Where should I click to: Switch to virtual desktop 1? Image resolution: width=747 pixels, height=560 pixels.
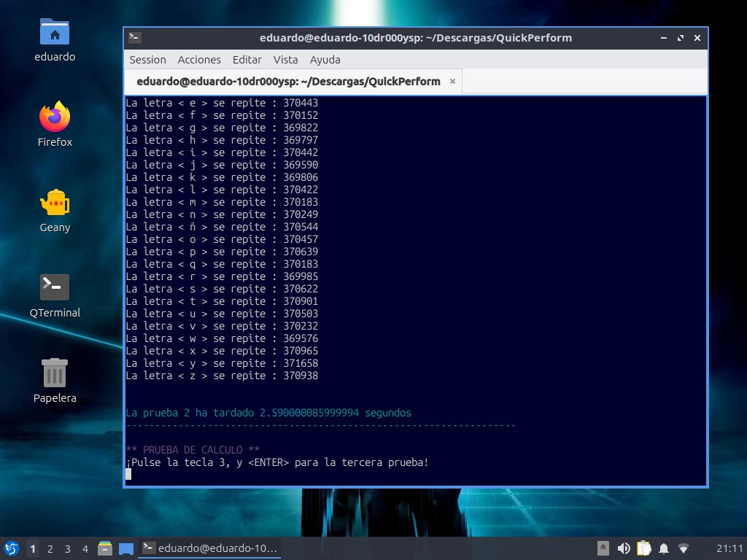[x=32, y=548]
